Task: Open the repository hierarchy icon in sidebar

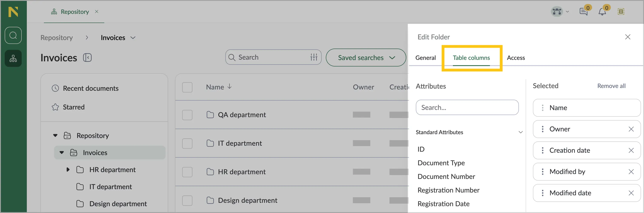Action: (x=13, y=59)
